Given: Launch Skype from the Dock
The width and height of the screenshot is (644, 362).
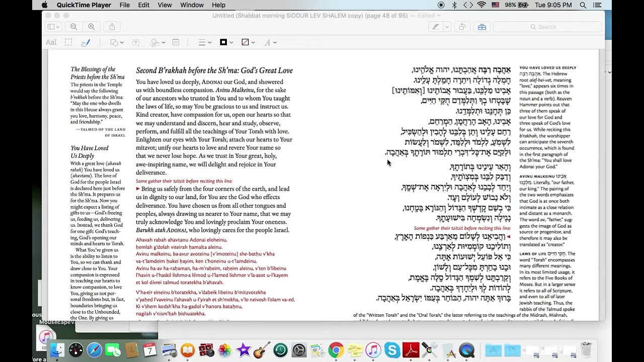Looking at the screenshot, I should coord(392,350).
